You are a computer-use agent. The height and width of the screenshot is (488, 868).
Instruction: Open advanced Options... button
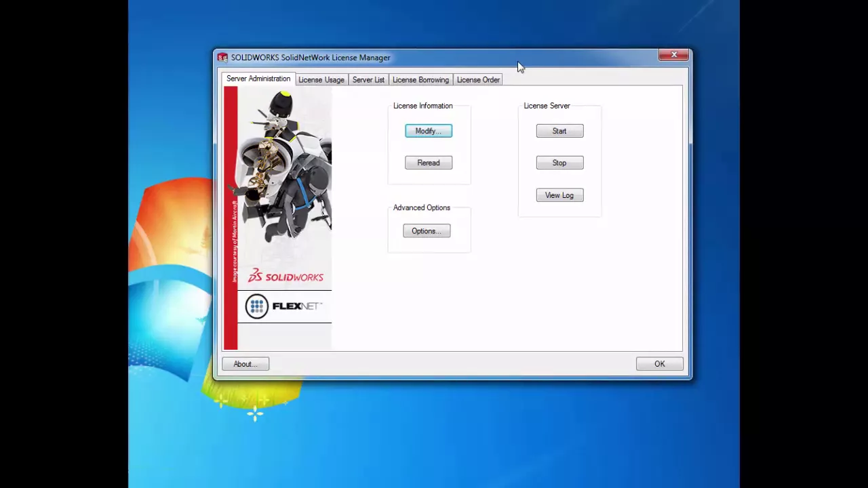[427, 231]
